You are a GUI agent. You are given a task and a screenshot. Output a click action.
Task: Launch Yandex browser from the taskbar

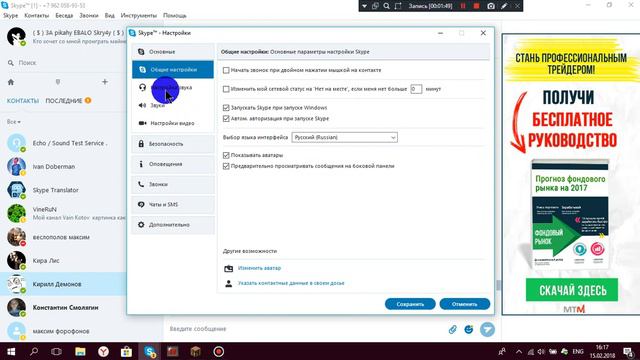tap(103, 351)
